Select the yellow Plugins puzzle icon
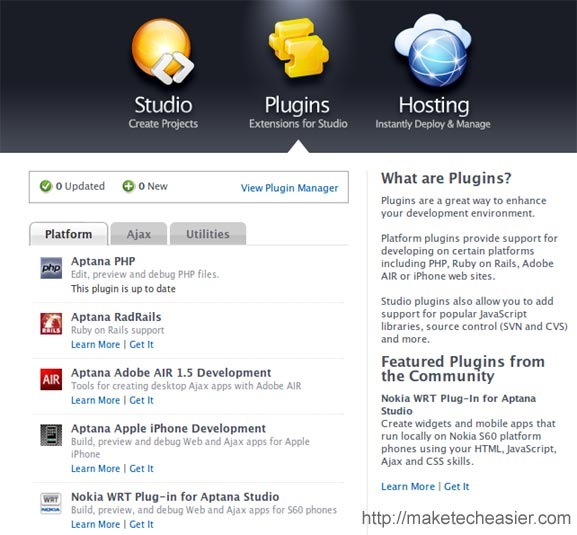Screen dimensions: 577x535 [299, 48]
